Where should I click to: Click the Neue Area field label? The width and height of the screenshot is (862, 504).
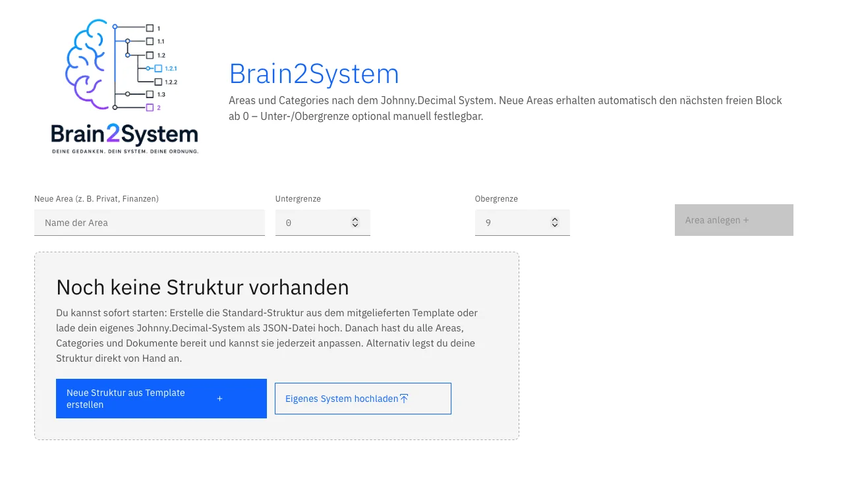click(x=96, y=198)
